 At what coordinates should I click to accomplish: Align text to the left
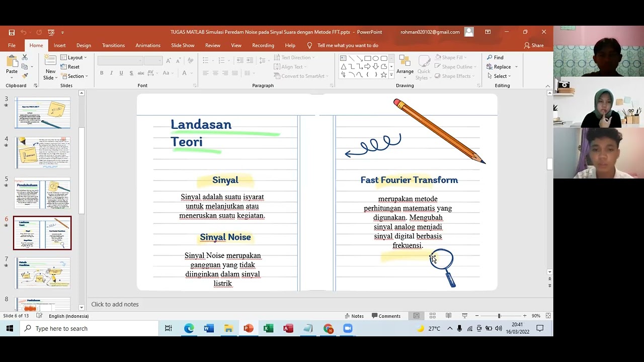[x=206, y=73]
